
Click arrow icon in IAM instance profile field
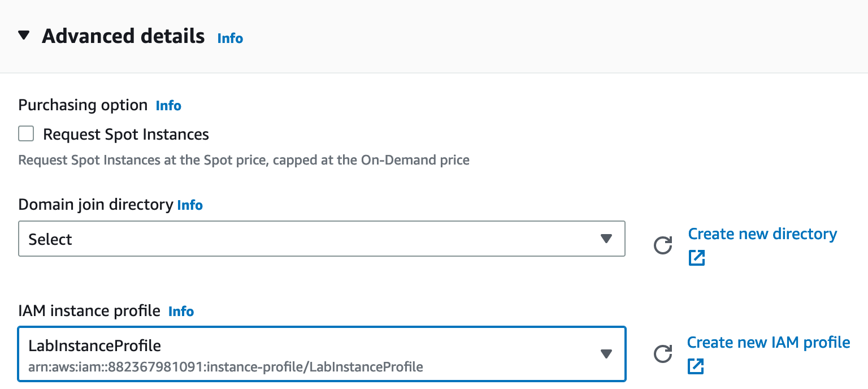tap(606, 354)
